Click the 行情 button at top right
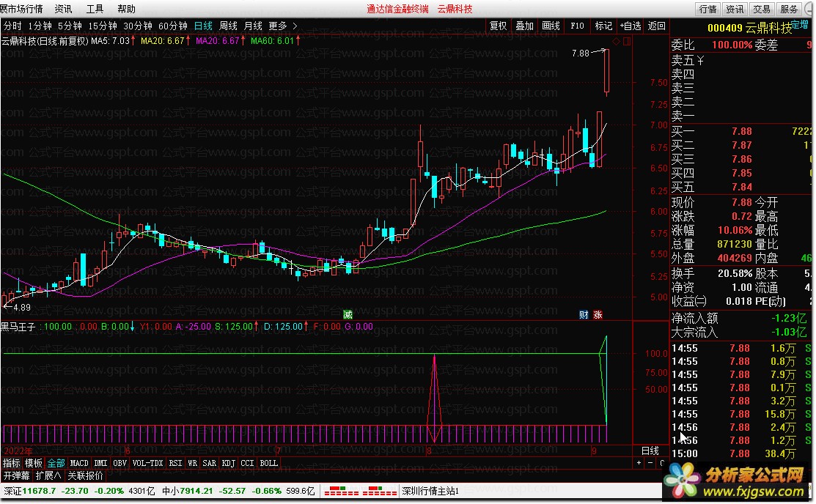816x504 pixels. pos(707,9)
